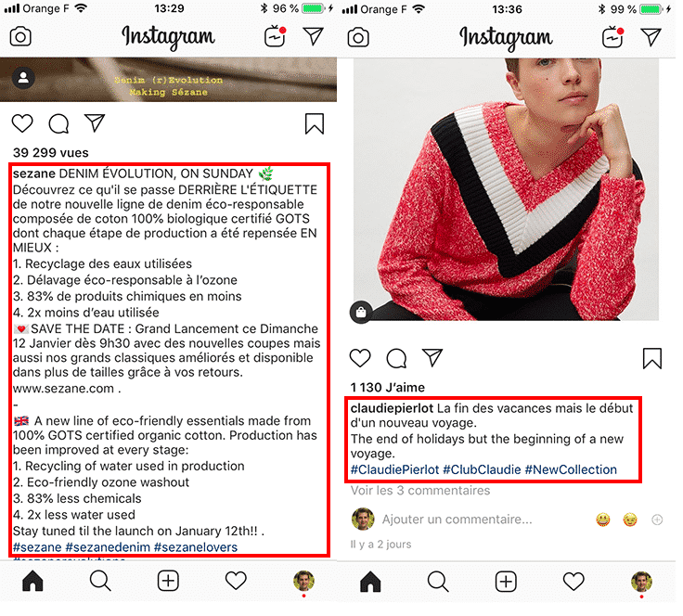Like the sezane post with heart icon

(22, 123)
